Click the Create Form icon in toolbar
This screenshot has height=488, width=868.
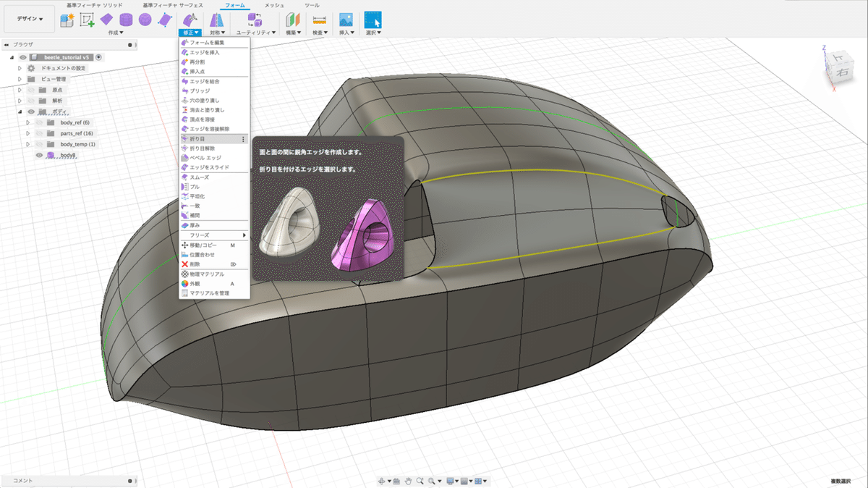[x=67, y=20]
